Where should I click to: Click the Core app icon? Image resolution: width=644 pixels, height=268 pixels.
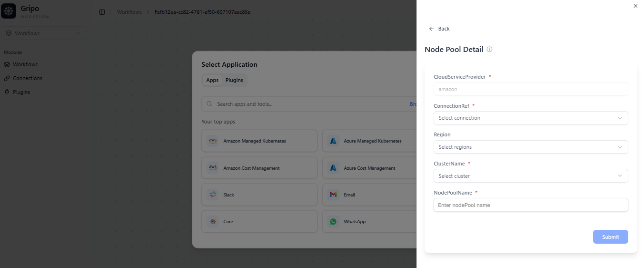pos(213,222)
